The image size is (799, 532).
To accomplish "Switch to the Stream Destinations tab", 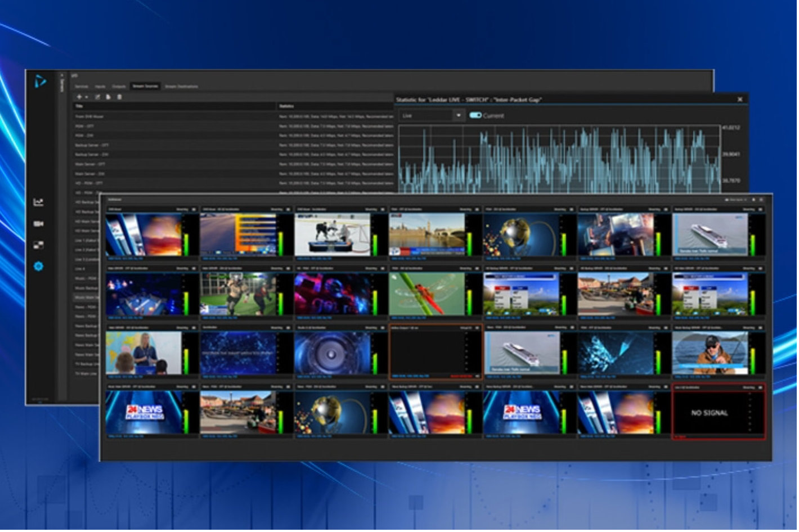I will click(x=181, y=87).
